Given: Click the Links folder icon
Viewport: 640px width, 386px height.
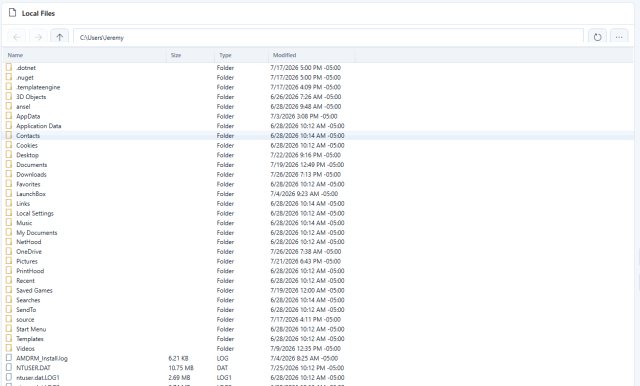Looking at the screenshot, I should pos(9,203).
